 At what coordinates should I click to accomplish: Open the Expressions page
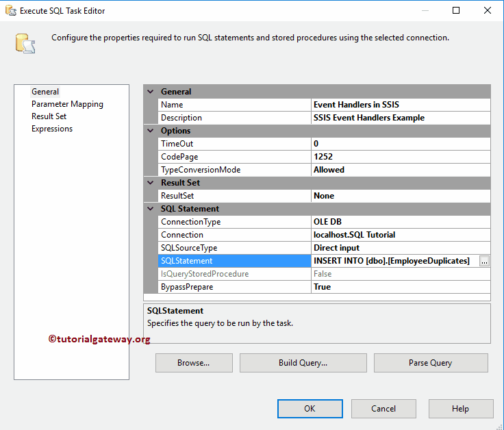tap(52, 129)
